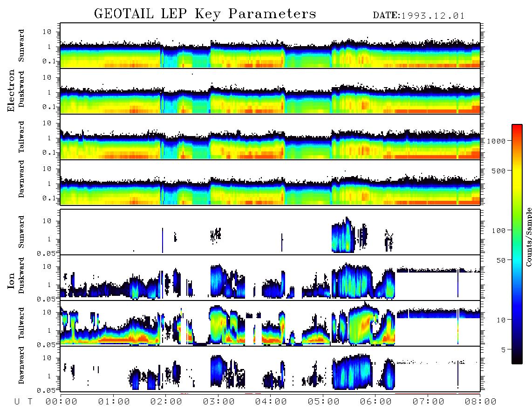Viewport: 532px width, 410px height.
Task: Click the 03:00 time tick label
Action: click(x=219, y=402)
